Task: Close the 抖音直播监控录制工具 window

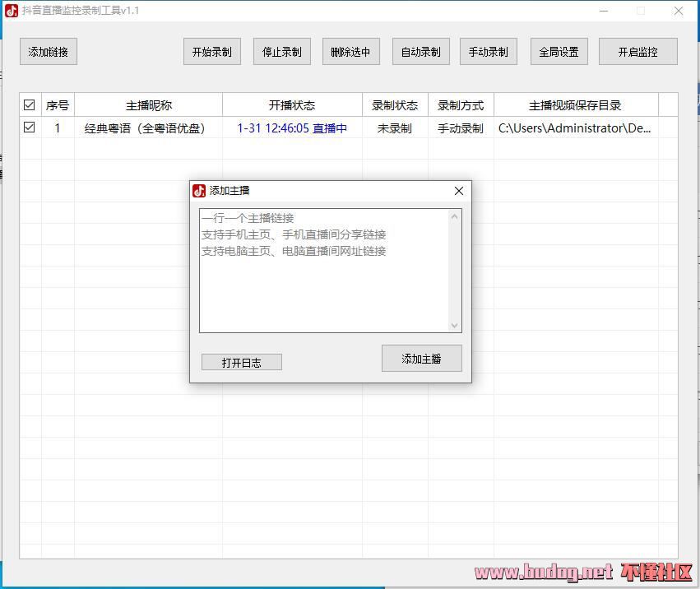Action: coord(679,11)
